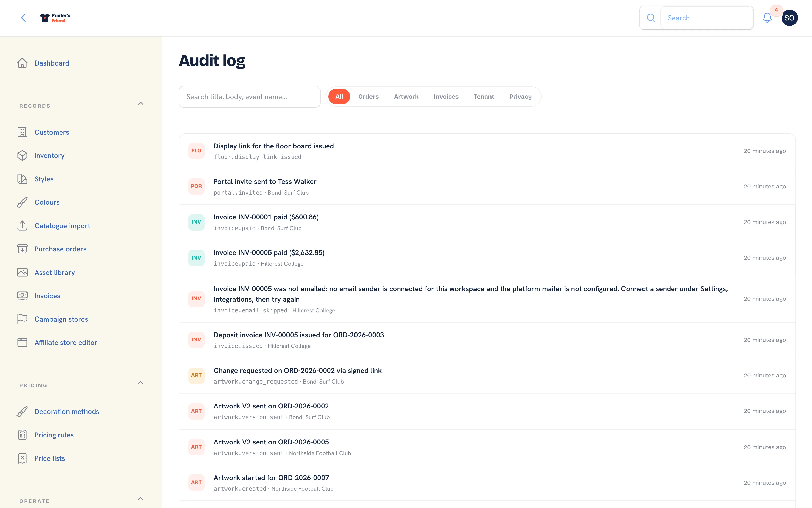Open the Printer's Friend logo
This screenshot has width=812, height=508.
click(x=55, y=18)
